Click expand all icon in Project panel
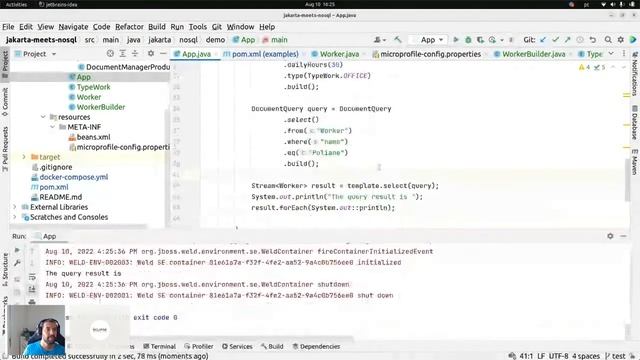Image resolution: width=640 pixels, height=360 pixels. pos(122,54)
